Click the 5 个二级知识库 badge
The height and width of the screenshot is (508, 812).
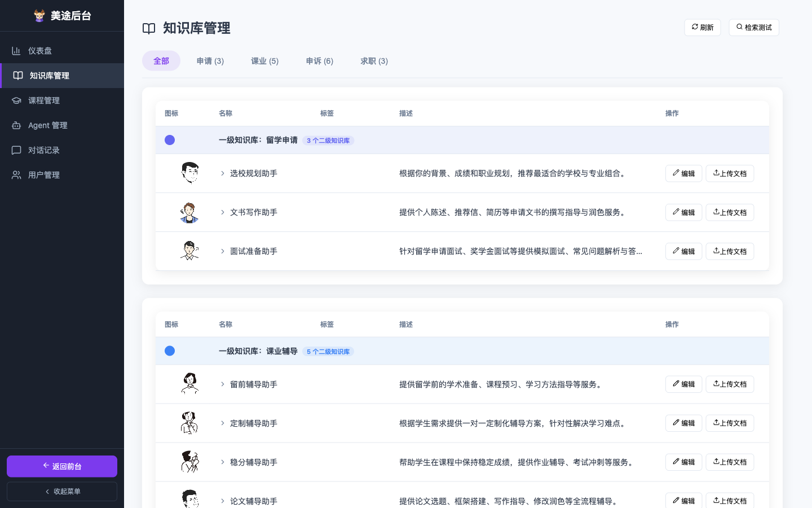click(x=328, y=352)
